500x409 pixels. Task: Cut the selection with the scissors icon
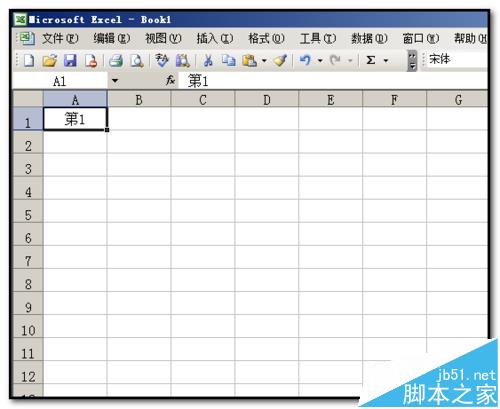pyautogui.click(x=208, y=61)
